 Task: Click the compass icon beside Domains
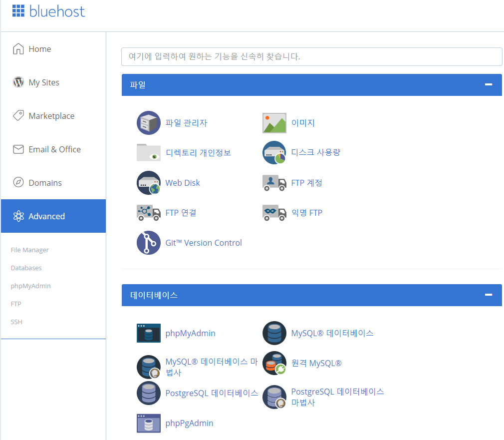pyautogui.click(x=18, y=182)
